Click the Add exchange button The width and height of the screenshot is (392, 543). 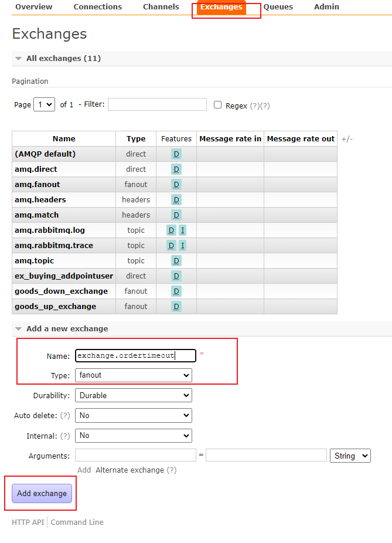click(42, 493)
